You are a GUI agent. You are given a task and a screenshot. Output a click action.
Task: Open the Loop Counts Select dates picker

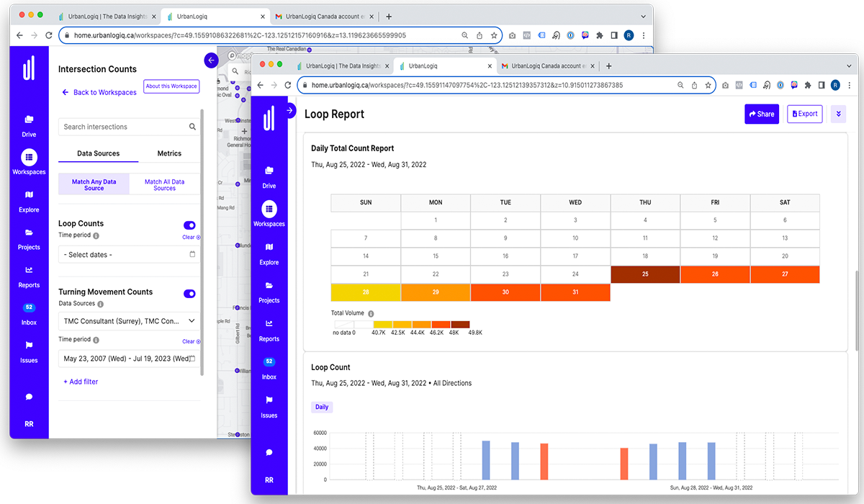129,255
